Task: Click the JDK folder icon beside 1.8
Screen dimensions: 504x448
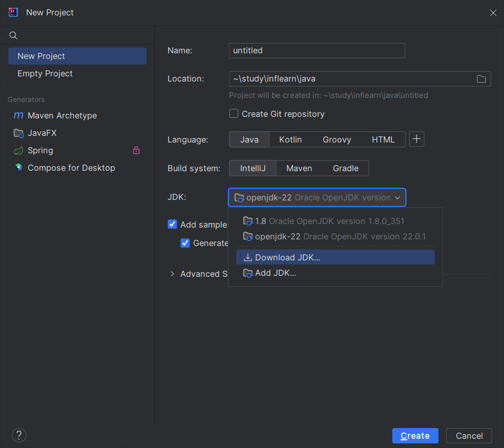Action: tap(248, 221)
